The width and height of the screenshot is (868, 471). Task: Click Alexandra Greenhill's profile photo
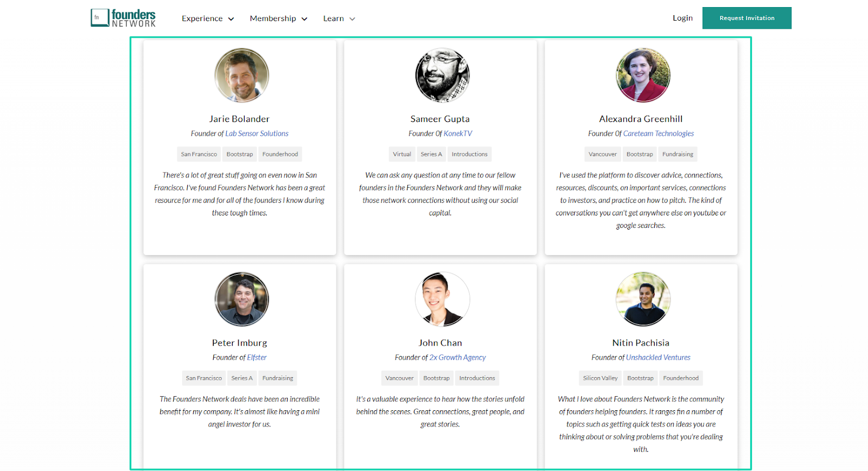pos(643,75)
